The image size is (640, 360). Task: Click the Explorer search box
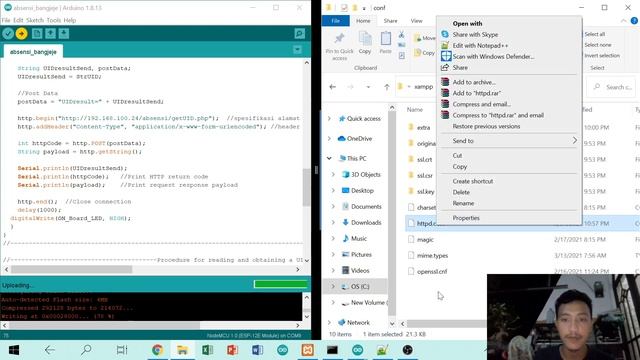tap(611, 87)
